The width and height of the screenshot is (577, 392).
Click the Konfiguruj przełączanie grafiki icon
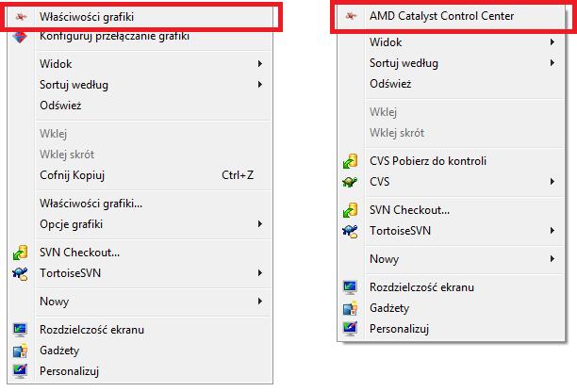click(20, 37)
